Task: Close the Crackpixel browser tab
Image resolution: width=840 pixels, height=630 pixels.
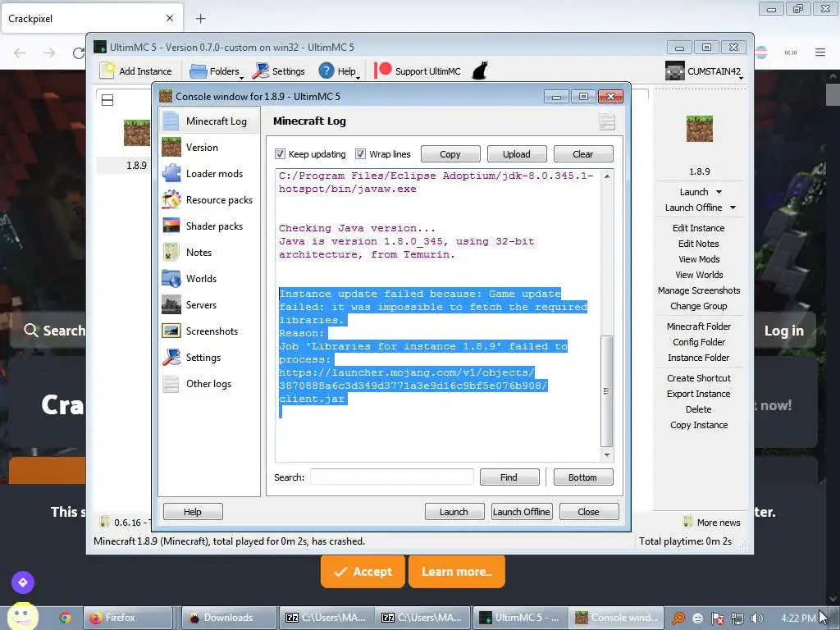Action: 169,18
